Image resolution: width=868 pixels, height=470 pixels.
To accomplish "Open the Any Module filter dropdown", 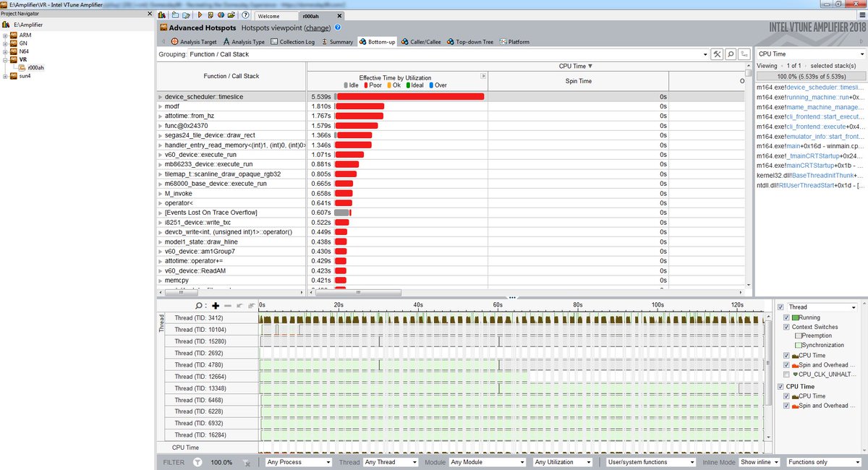I will [x=487, y=462].
